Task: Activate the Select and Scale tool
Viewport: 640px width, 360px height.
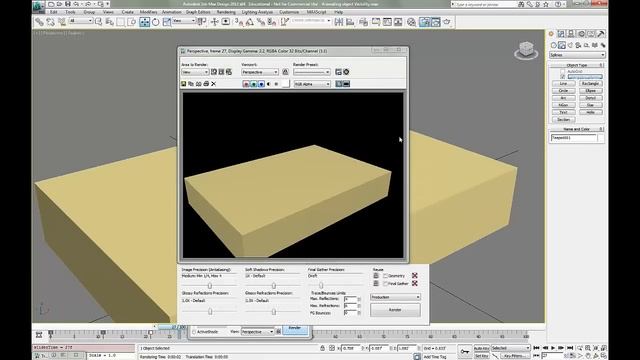Action: point(167,22)
